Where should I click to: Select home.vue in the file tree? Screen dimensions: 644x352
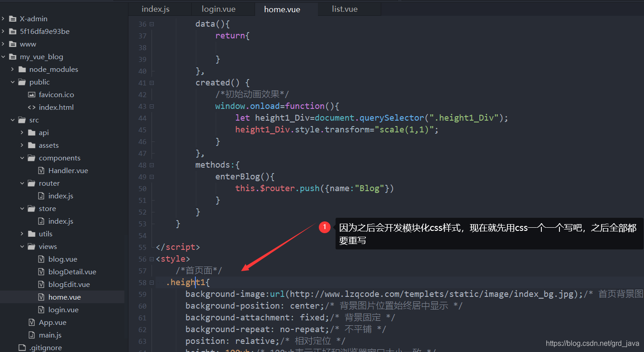point(65,297)
